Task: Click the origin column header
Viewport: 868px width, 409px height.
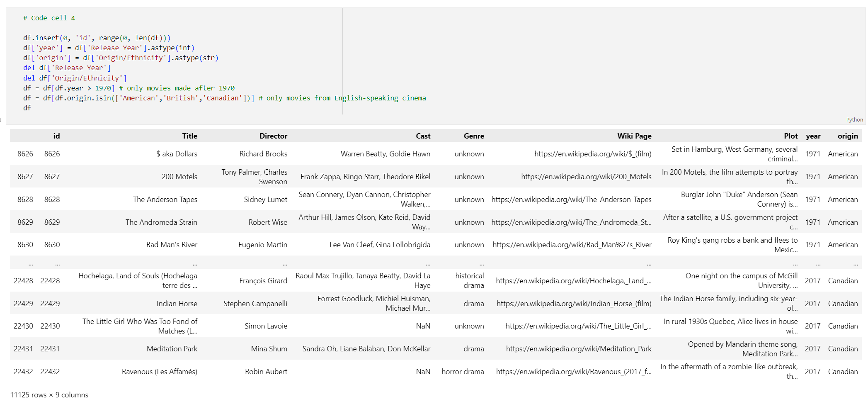Action: tap(847, 136)
